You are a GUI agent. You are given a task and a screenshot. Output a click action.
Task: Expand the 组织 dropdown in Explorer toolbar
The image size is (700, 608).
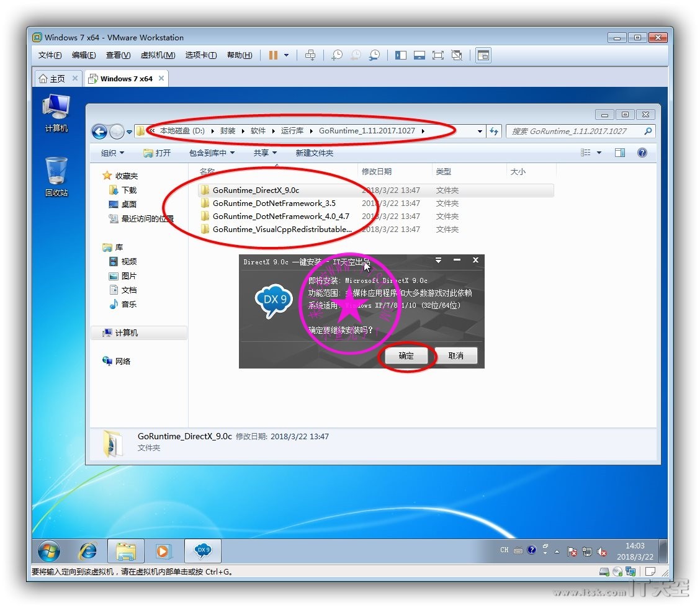112,153
